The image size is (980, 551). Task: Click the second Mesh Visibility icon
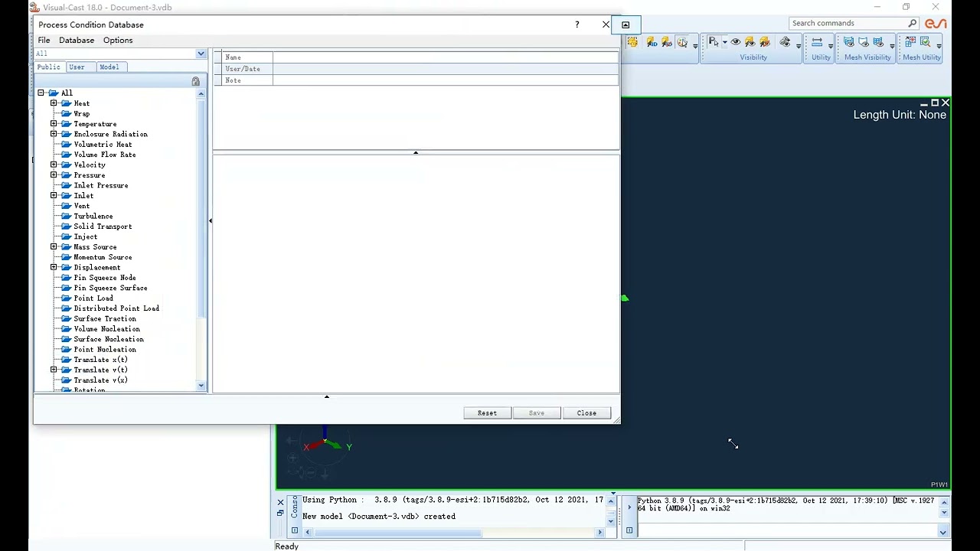pos(864,42)
